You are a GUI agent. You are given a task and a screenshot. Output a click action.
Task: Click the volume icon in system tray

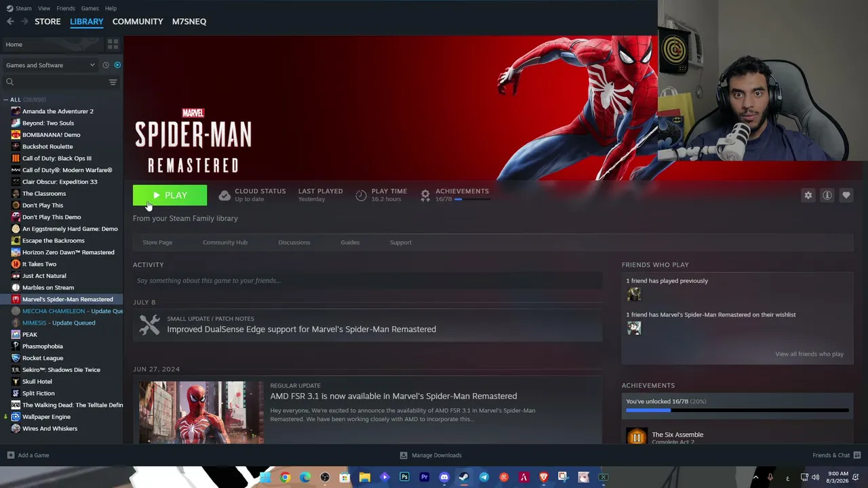tap(816, 477)
